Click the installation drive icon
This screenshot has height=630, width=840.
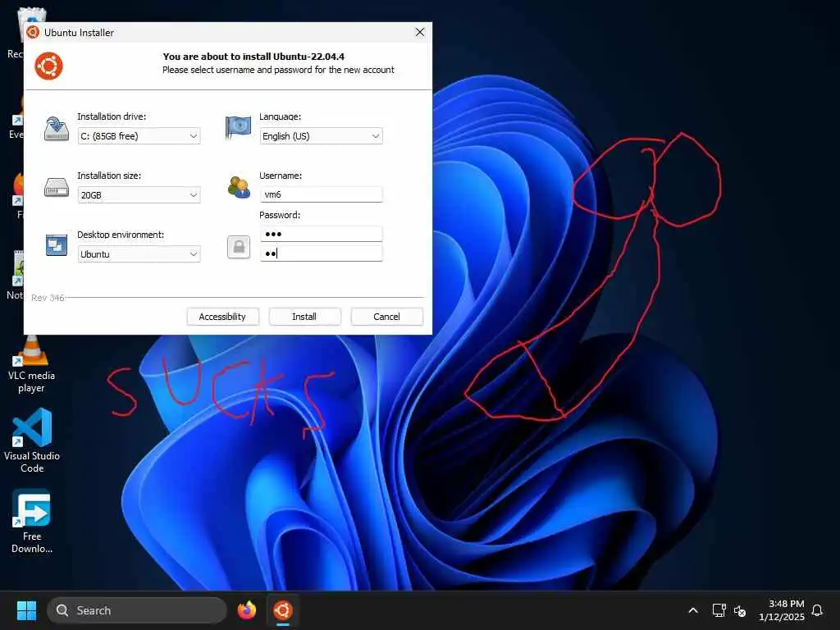pos(57,129)
